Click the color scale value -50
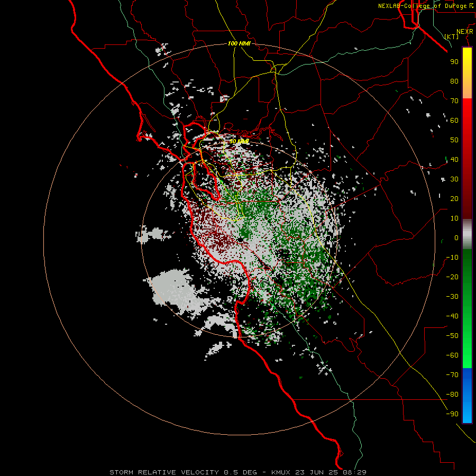 coord(452,336)
